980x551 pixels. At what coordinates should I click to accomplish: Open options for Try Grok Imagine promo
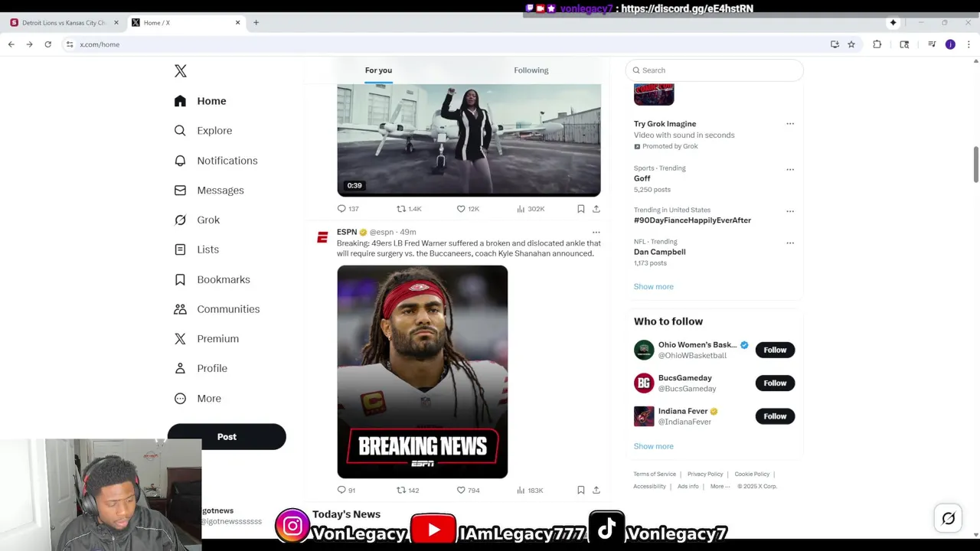pyautogui.click(x=790, y=124)
